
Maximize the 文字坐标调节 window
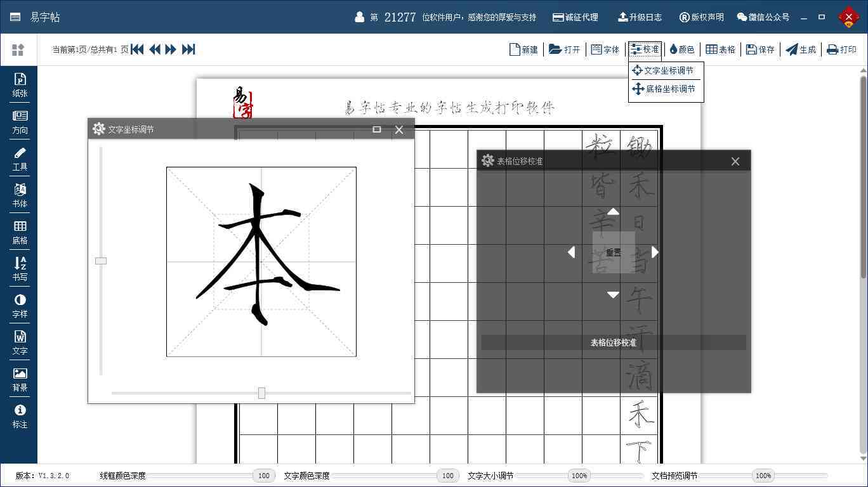tap(377, 129)
